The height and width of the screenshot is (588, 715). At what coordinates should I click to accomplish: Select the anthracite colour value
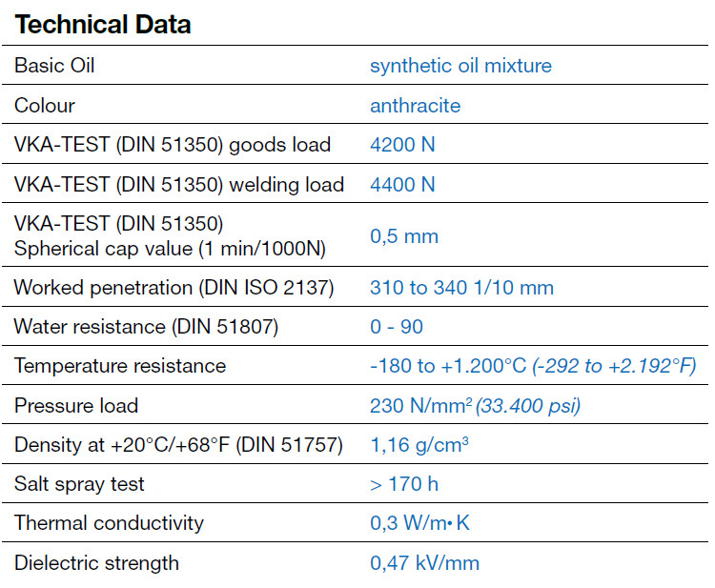pyautogui.click(x=415, y=106)
